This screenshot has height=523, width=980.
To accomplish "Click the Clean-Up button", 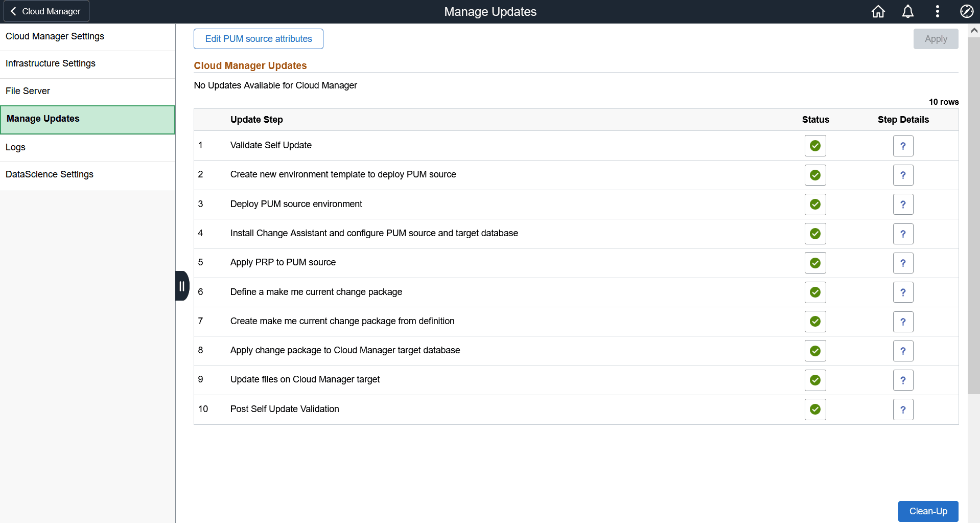I will tap(928, 511).
